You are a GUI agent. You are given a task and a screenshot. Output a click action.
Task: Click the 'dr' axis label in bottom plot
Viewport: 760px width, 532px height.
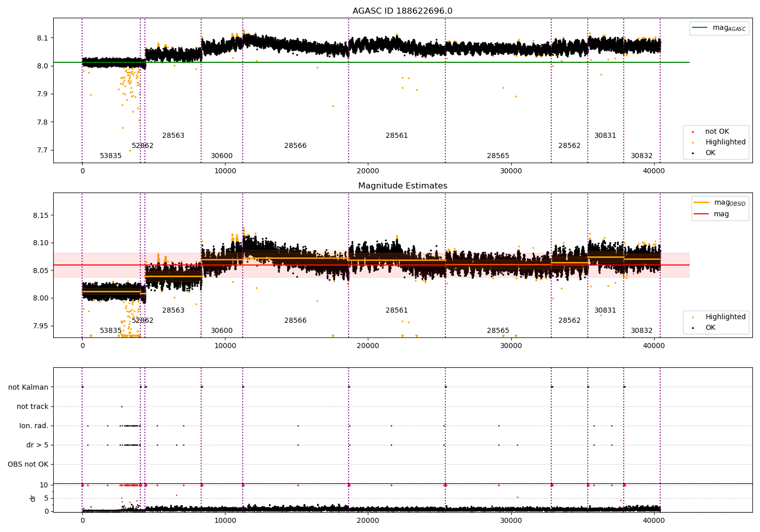tap(33, 498)
